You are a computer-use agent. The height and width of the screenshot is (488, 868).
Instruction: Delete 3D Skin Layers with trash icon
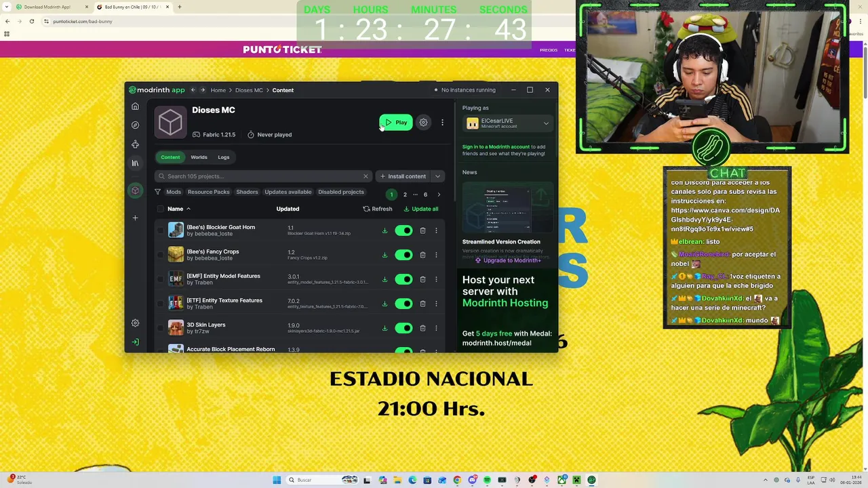point(422,328)
